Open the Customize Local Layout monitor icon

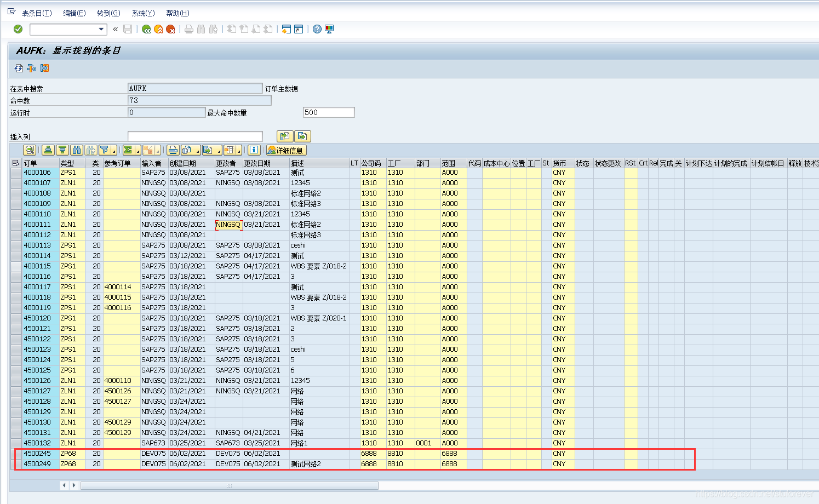[329, 29]
